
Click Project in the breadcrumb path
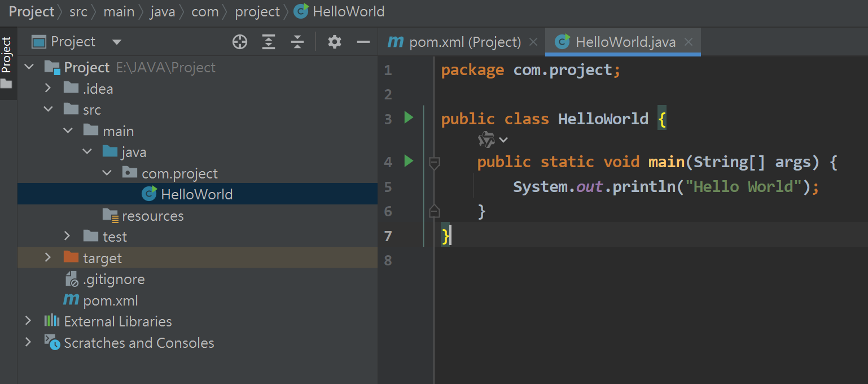[32, 11]
